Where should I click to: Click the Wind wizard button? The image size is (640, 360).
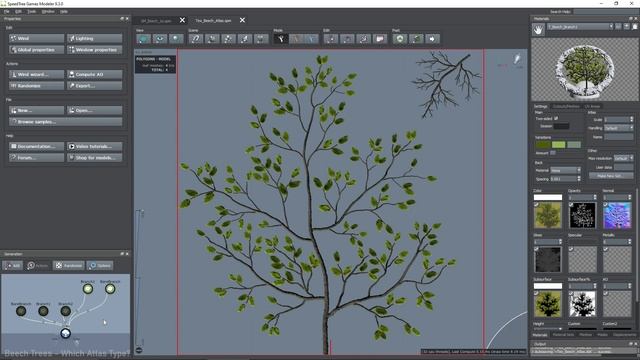(x=37, y=74)
